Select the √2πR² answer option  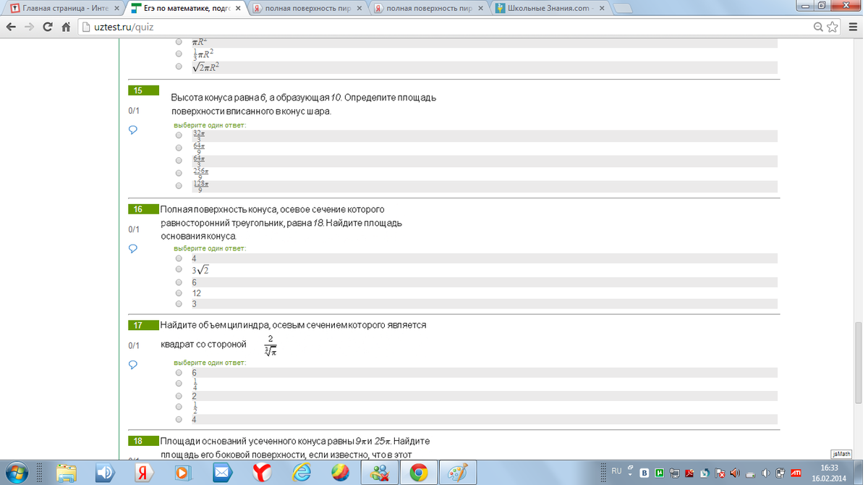179,67
